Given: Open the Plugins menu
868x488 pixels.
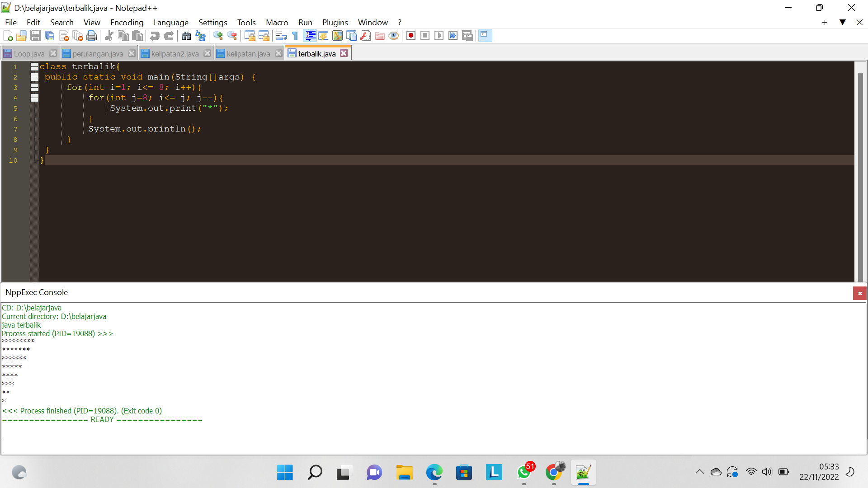Looking at the screenshot, I should [335, 22].
